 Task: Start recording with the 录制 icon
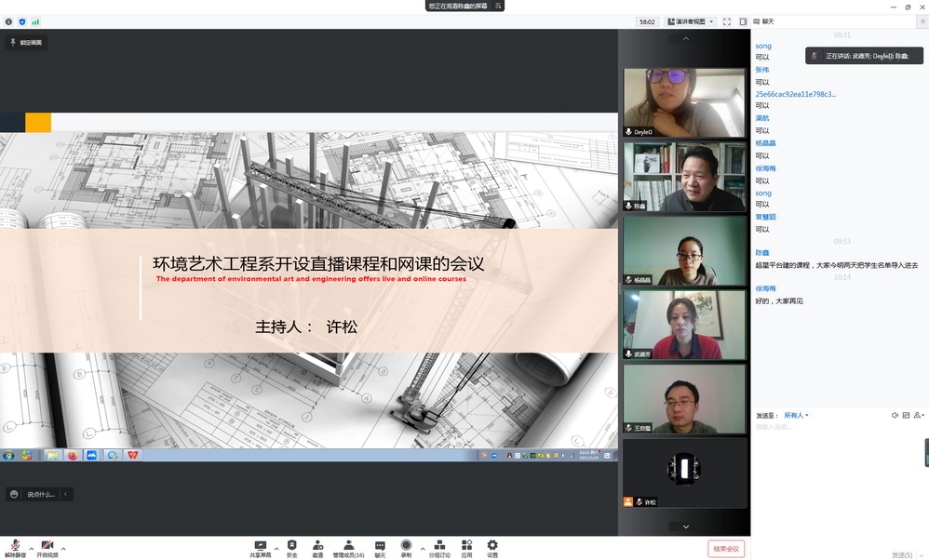[x=406, y=546]
